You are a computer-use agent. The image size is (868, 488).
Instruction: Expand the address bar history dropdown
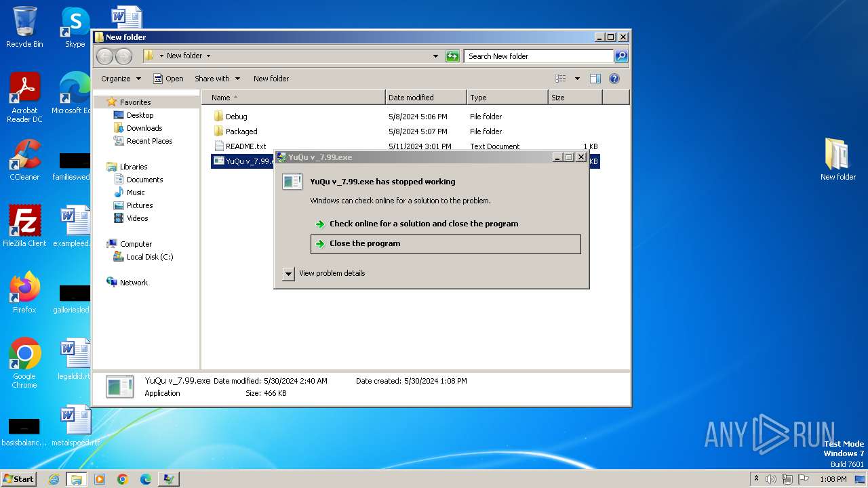point(435,56)
